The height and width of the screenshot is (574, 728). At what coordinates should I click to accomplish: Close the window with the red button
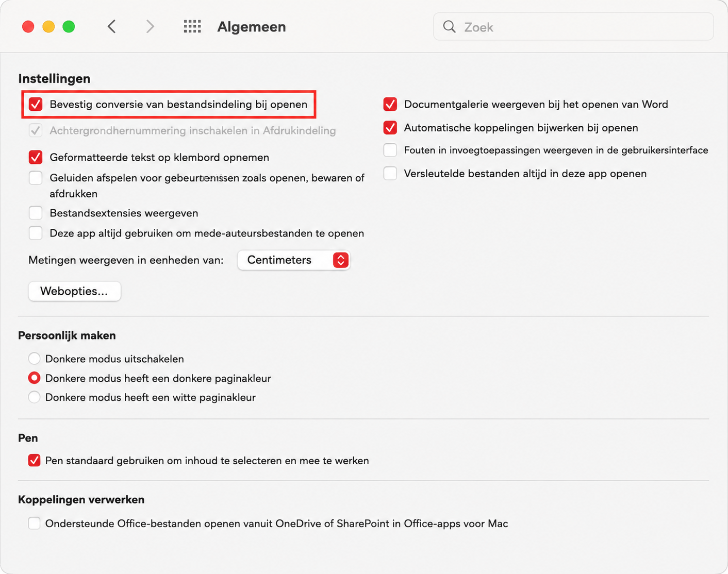(x=28, y=26)
